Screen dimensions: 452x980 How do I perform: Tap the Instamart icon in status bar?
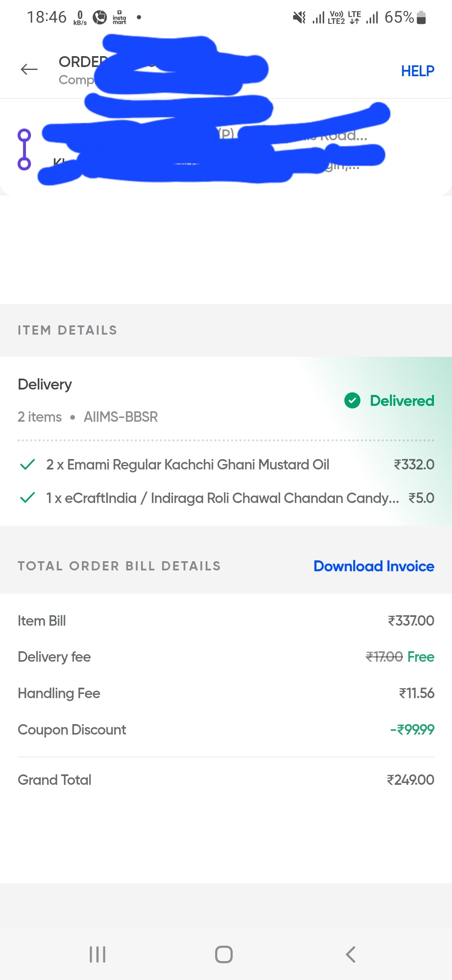pyautogui.click(x=119, y=17)
